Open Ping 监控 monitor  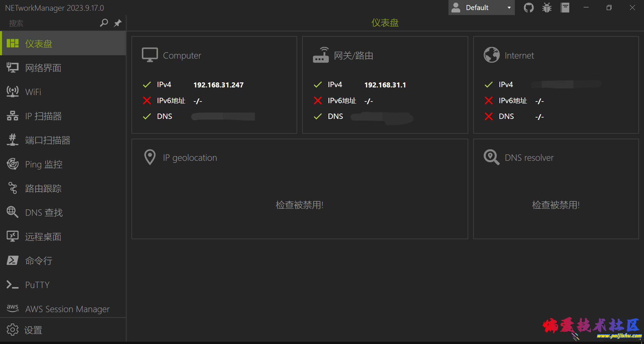pyautogui.click(x=44, y=164)
